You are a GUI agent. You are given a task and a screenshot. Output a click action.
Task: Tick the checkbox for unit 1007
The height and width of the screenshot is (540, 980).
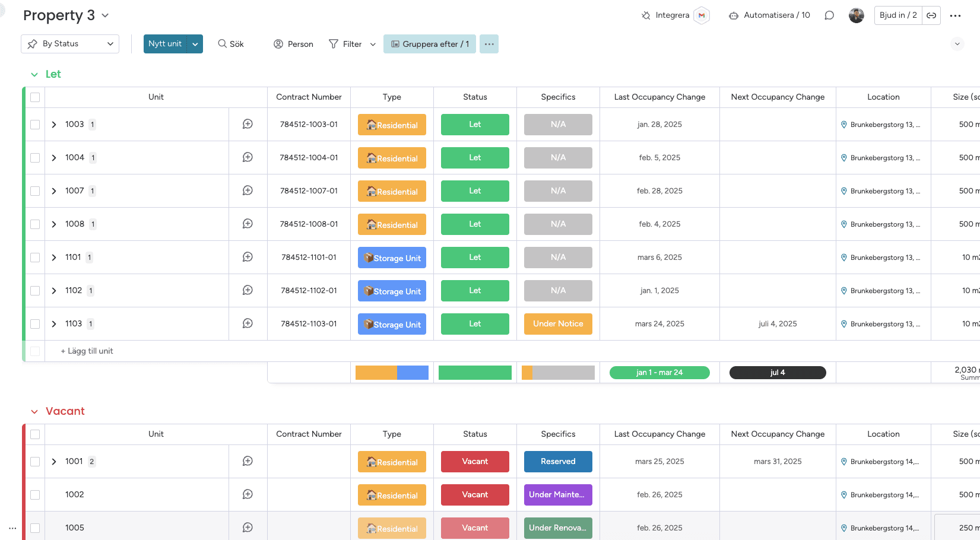[x=35, y=191]
